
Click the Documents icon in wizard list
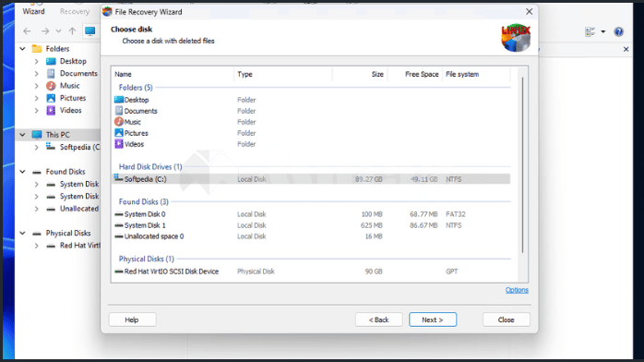[x=119, y=111]
